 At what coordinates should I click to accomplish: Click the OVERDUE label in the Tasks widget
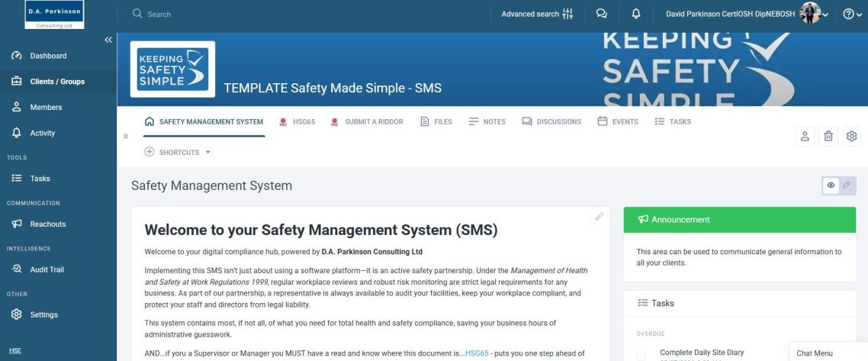coord(651,334)
